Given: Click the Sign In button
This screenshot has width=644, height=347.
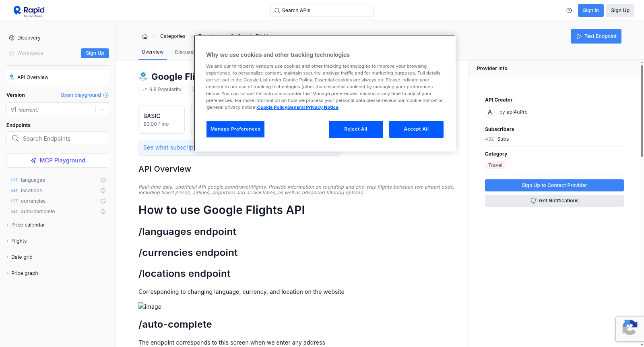Looking at the screenshot, I should [591, 10].
